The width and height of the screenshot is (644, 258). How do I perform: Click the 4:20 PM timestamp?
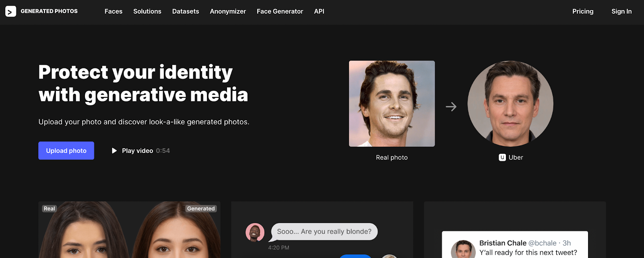279,248
